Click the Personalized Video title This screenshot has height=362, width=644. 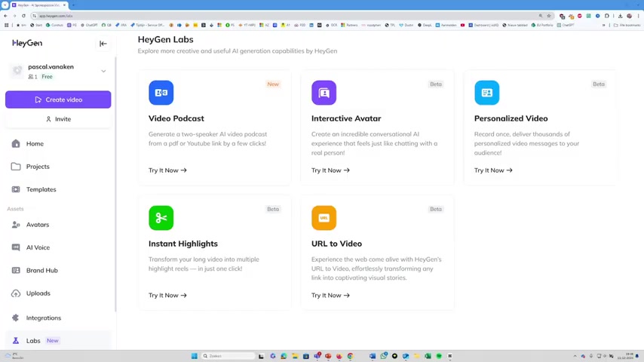[511, 118]
